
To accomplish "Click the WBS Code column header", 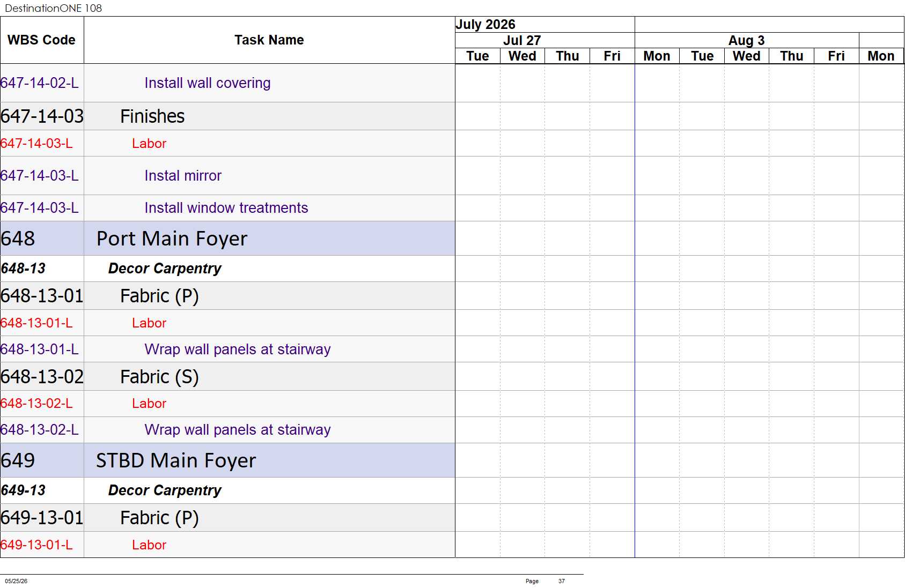I will (41, 40).
